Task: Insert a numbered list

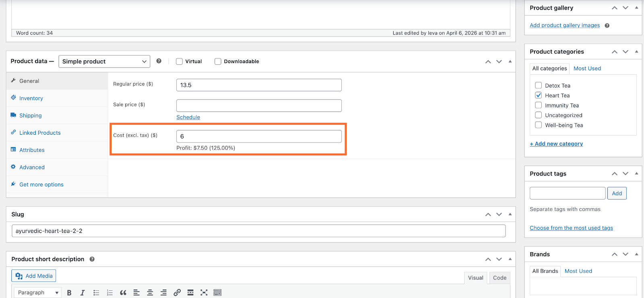Action: 109,292
